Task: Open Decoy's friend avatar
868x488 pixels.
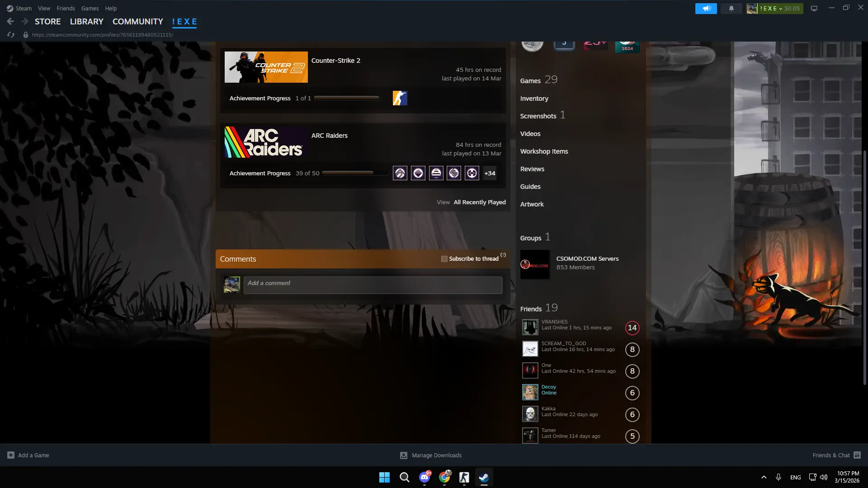Action: click(x=530, y=392)
